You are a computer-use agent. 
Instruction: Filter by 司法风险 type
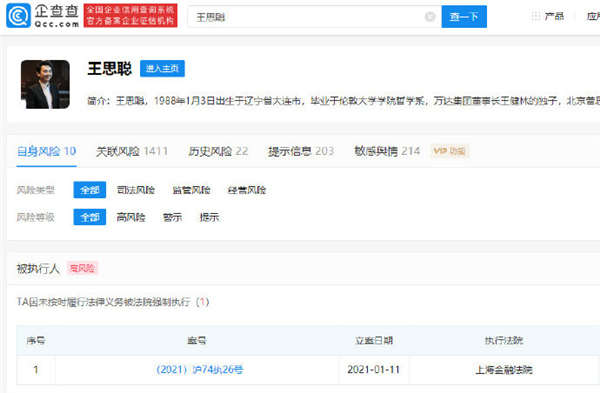click(x=136, y=190)
